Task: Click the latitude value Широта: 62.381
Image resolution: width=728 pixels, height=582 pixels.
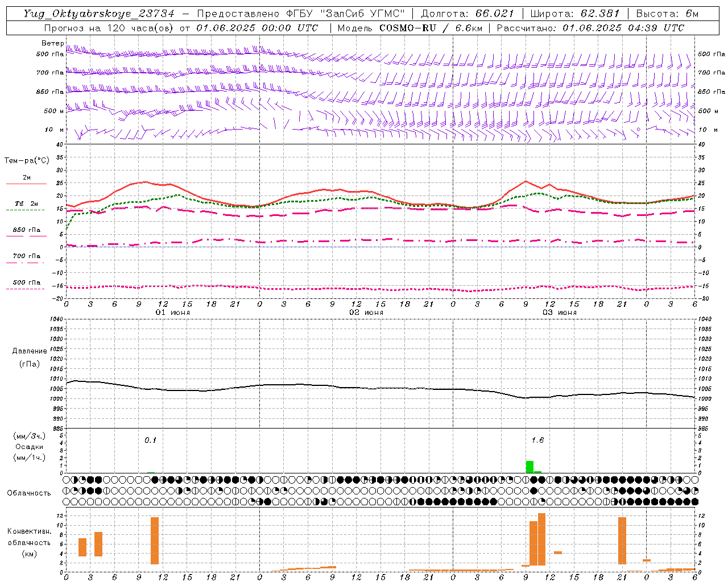Action: (575, 14)
